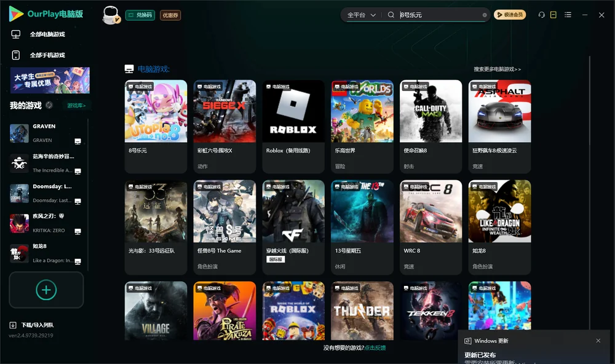The image size is (615, 364).
Task: Open the 13号星期五 game card
Action: [x=362, y=227]
